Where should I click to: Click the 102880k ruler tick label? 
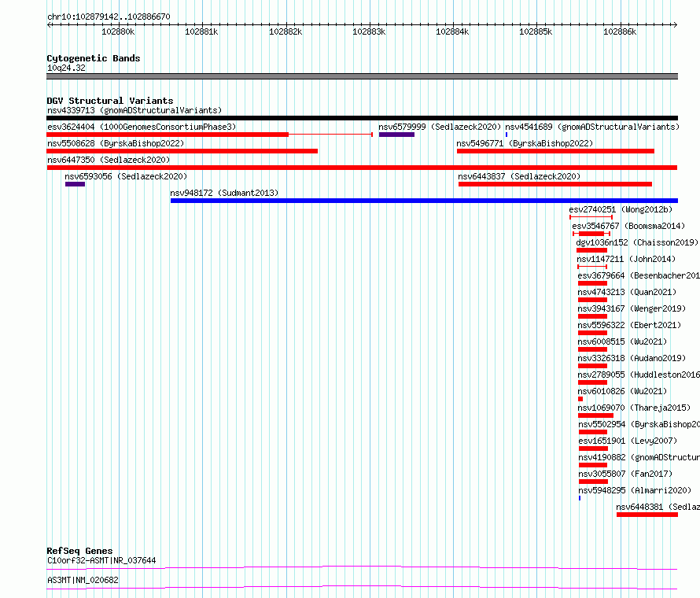(118, 31)
